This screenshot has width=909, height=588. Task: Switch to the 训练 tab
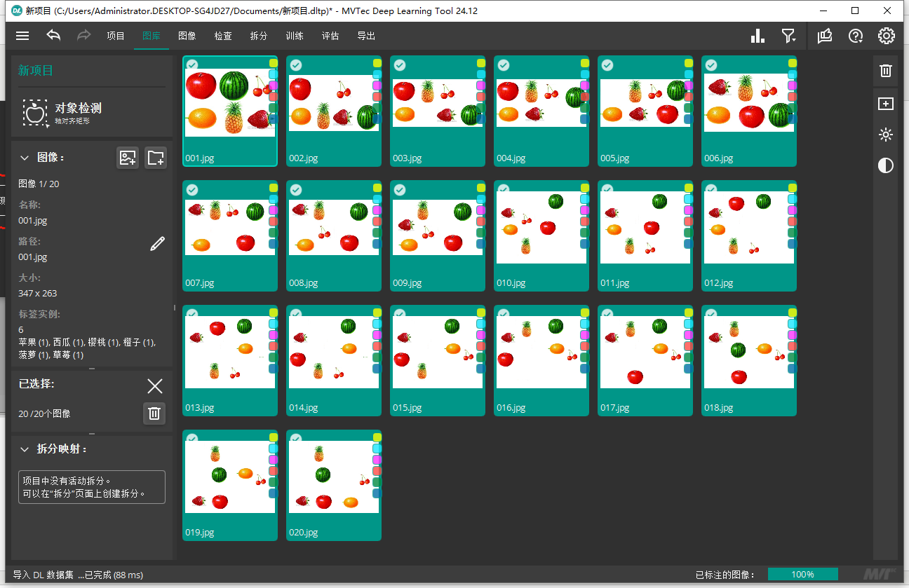pos(295,36)
